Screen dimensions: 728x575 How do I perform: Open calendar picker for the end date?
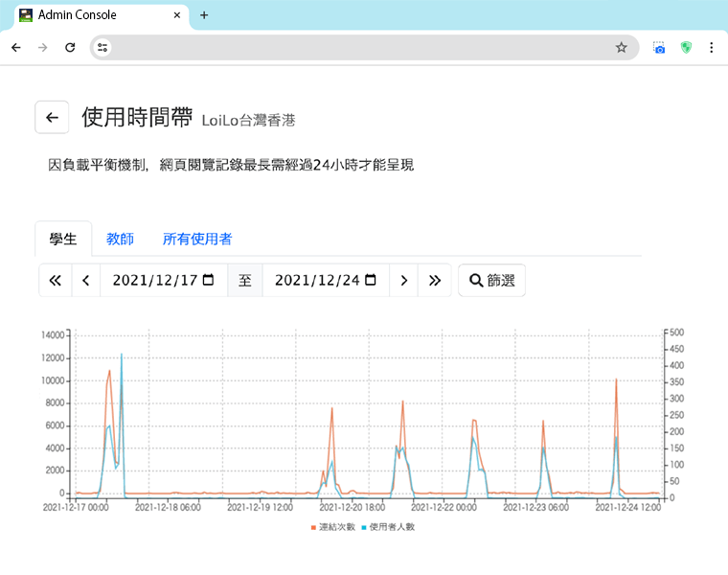[x=371, y=280]
